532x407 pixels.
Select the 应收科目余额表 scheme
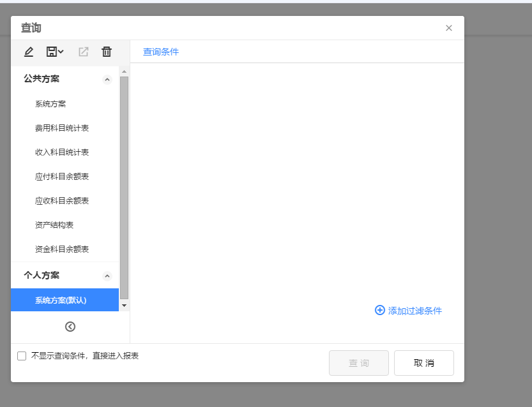[62, 200]
